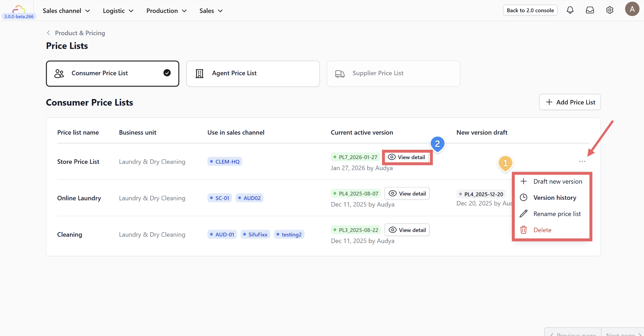The image size is (644, 336).
Task: Click Back to 2.0 console button
Action: [530, 10]
